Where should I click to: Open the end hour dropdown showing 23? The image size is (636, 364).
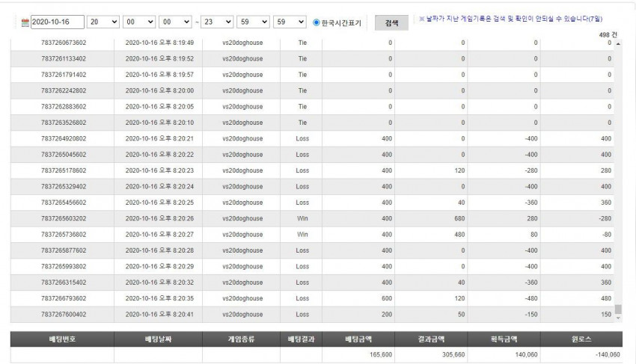tap(217, 22)
